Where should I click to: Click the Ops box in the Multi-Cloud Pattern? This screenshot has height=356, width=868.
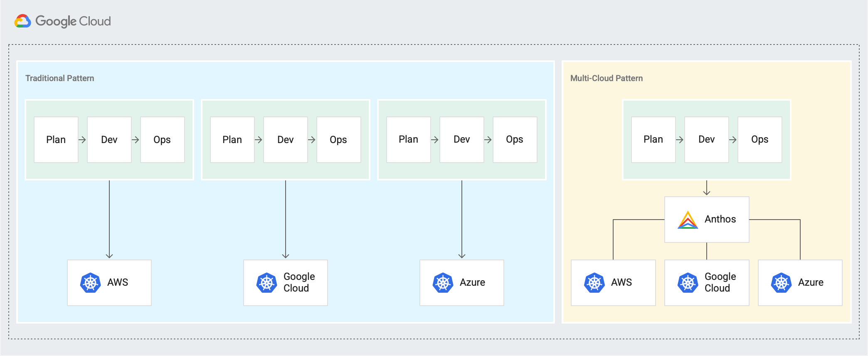[759, 140]
